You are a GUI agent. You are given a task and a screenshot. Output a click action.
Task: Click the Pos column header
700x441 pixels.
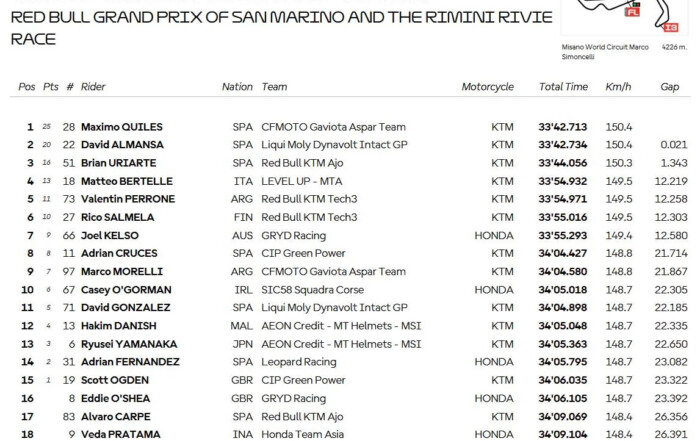[27, 87]
